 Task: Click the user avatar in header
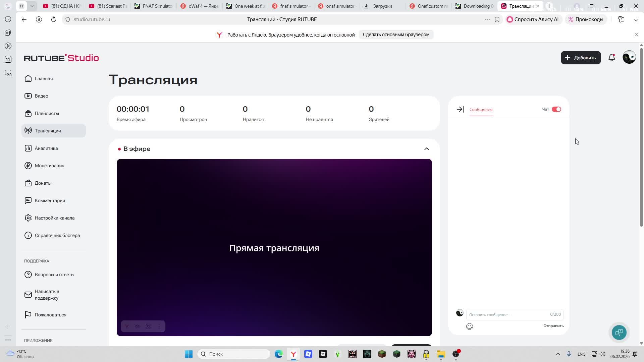629,57
